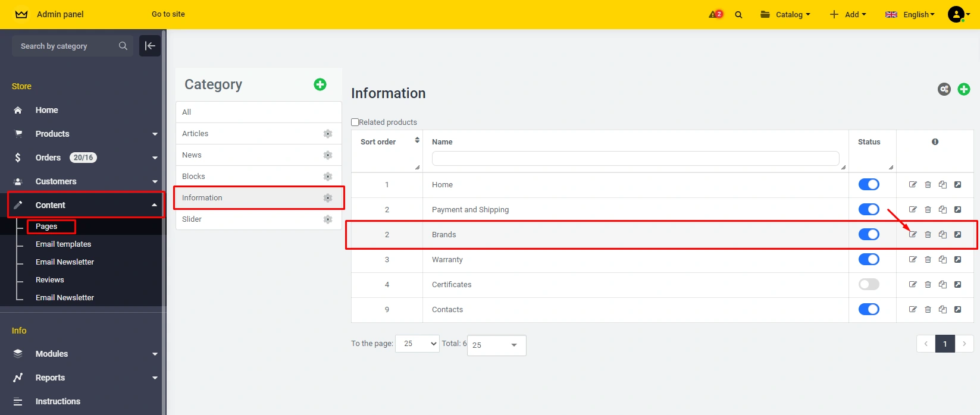Click the copy icon for Home row
Viewport: 980px width, 415px height.
943,185
